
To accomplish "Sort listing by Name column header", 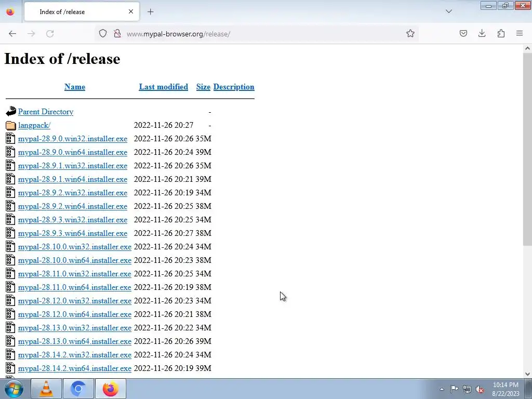I will pyautogui.click(x=75, y=87).
